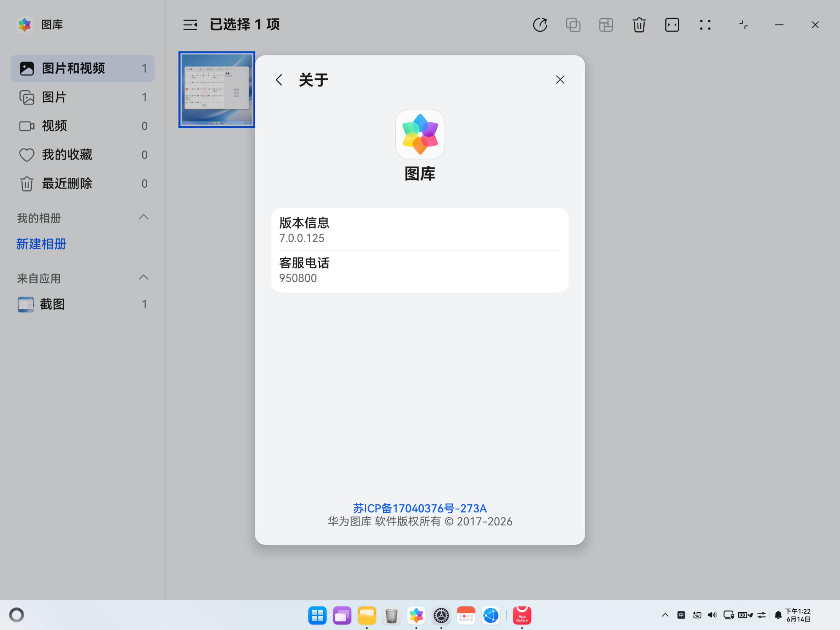Collapse the 来自应用 section
Screen dimensions: 840x630
tap(143, 278)
